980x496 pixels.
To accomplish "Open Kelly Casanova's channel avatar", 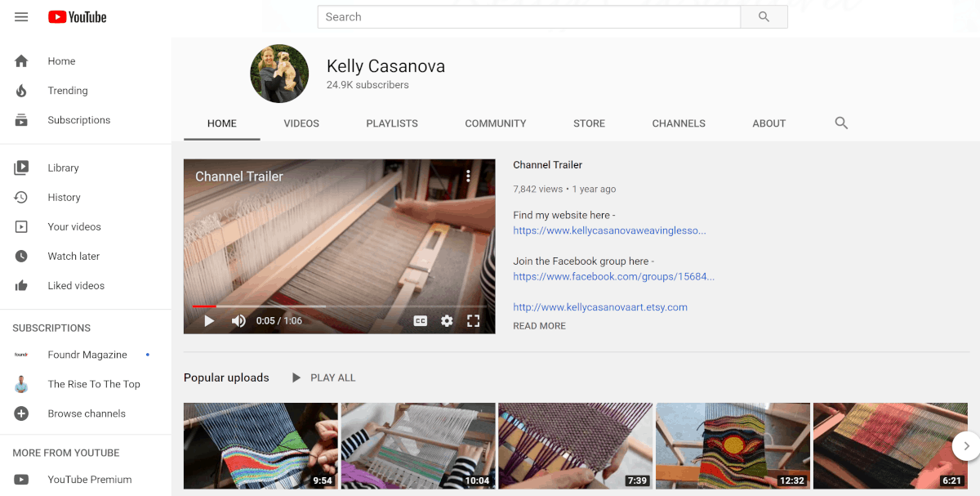I will 279,74.
